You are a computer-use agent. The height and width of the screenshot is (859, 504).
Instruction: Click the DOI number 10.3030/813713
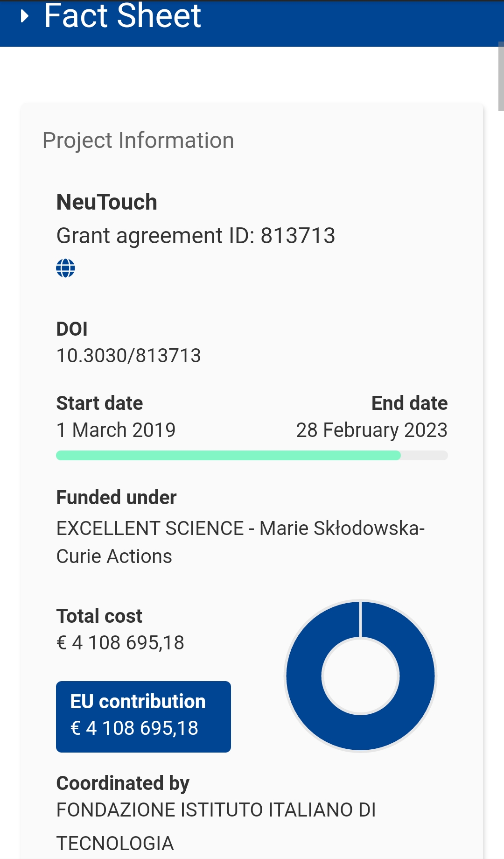pyautogui.click(x=128, y=356)
